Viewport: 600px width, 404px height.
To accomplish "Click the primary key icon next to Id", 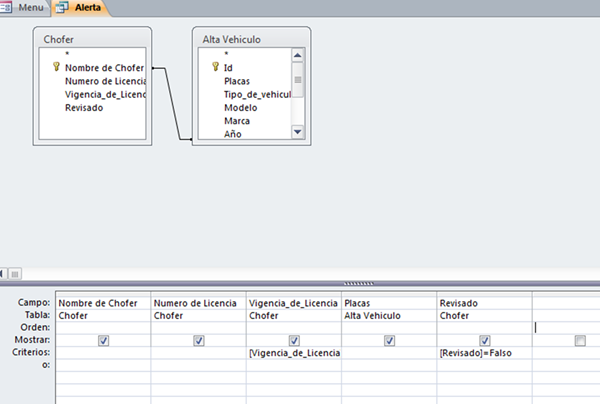I will point(215,68).
